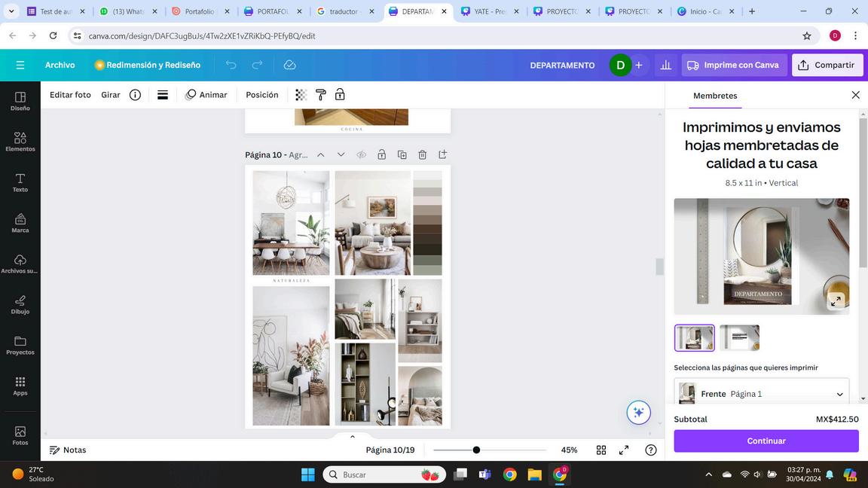Click the Magic assistant sparkle button
Viewport: 868px width, 488px height.
638,412
